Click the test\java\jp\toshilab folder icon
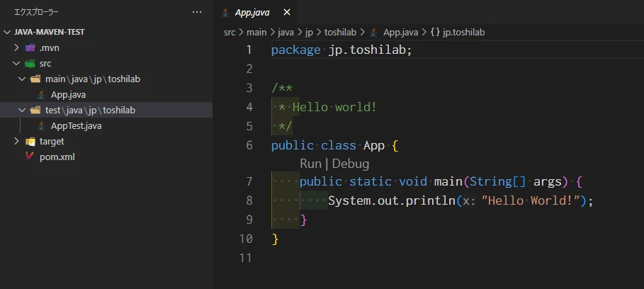 (x=35, y=110)
